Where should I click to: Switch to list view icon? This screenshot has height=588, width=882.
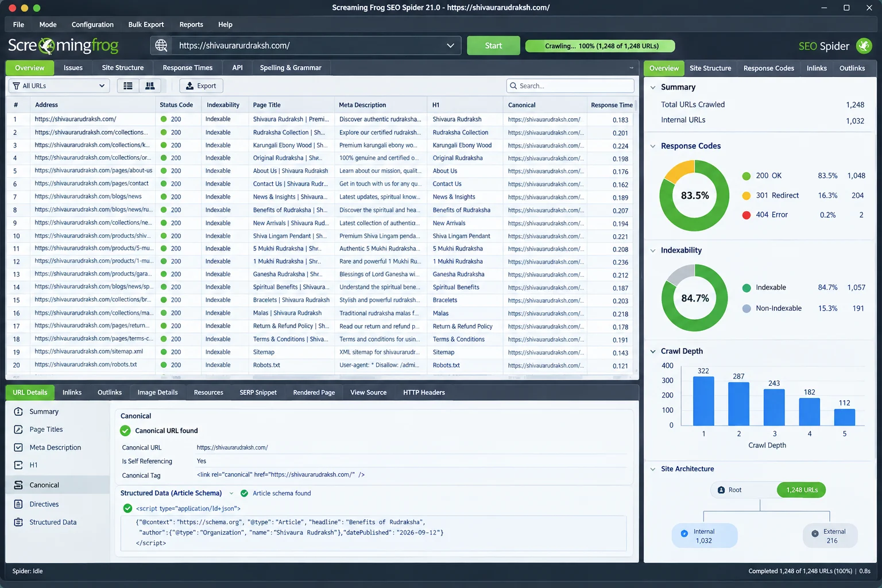128,86
